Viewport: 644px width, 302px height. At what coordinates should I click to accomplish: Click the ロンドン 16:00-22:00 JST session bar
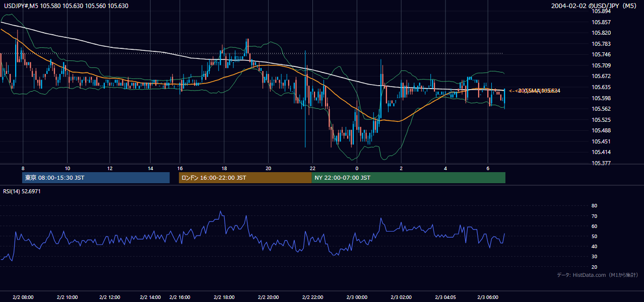click(245, 178)
